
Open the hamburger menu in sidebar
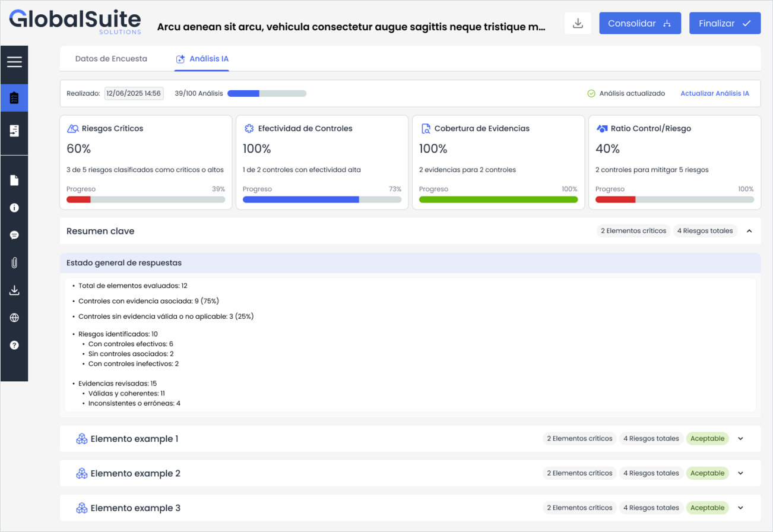pos(14,62)
